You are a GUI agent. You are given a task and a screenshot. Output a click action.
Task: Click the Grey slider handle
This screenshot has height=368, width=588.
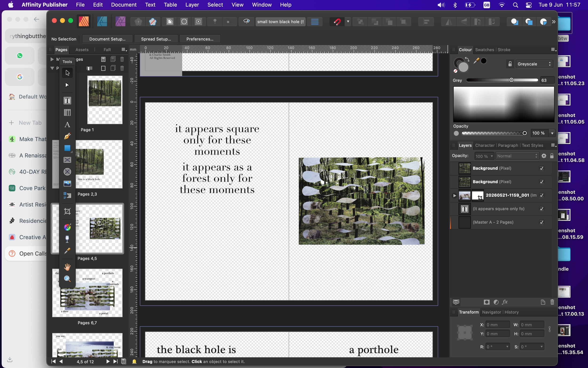click(511, 80)
